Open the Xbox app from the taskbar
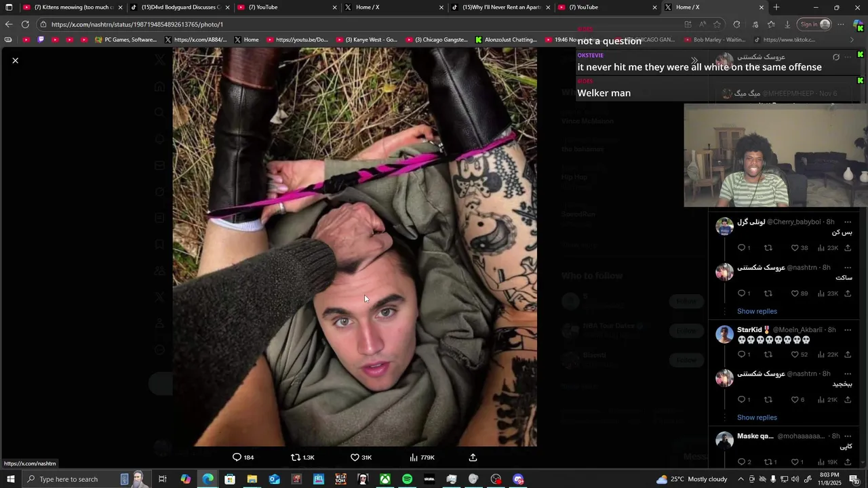 [x=384, y=479]
